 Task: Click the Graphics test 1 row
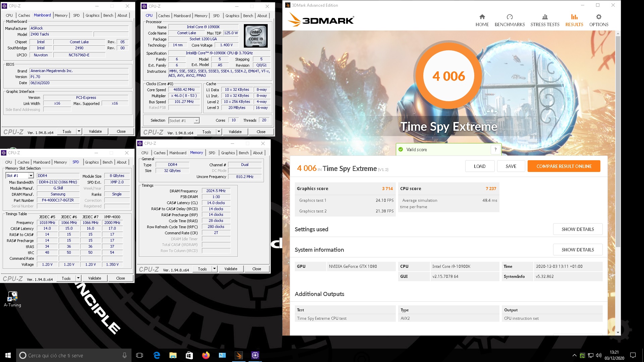(345, 200)
